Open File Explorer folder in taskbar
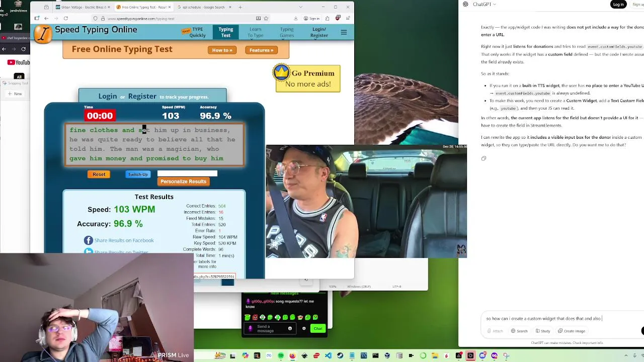This screenshot has width=644, height=362. 435,355
